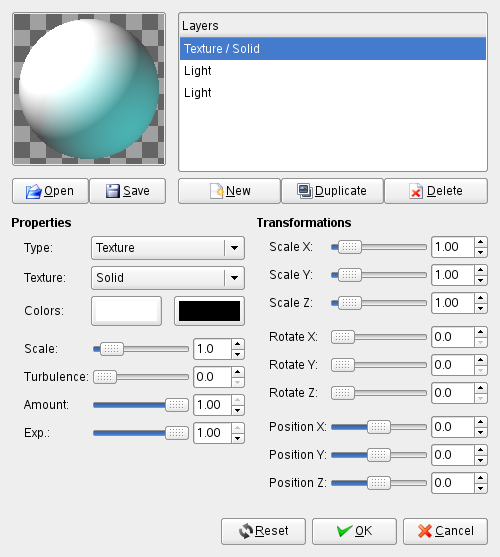This screenshot has height=557, width=500.
Task: Click the Scale Y value field
Action: tap(453, 275)
